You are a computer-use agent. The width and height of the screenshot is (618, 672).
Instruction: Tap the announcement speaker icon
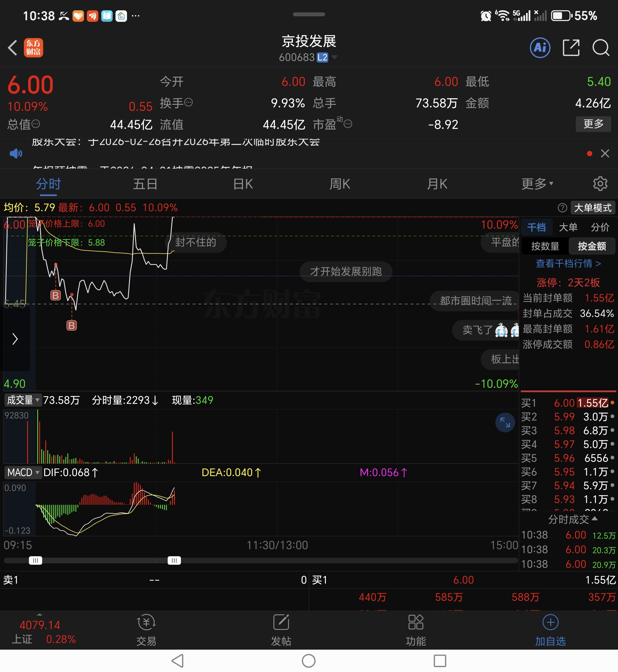(x=16, y=154)
